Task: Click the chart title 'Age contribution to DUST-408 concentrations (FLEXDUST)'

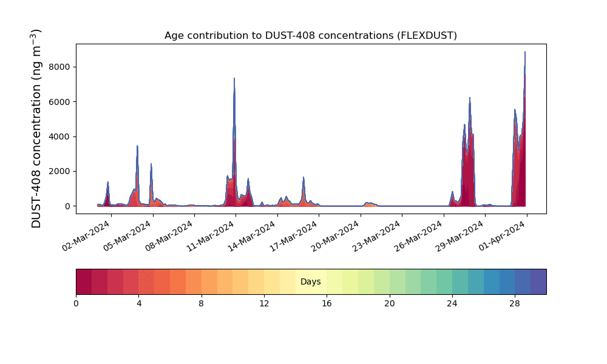Action: click(x=310, y=36)
